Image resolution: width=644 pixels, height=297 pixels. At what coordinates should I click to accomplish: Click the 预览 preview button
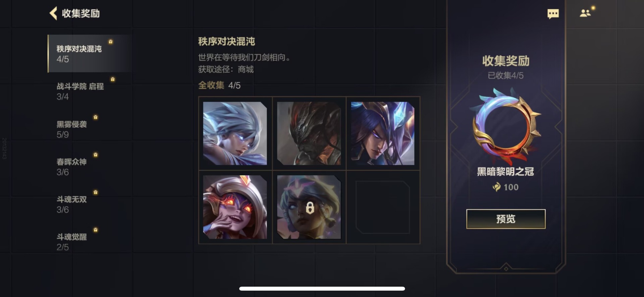click(506, 219)
